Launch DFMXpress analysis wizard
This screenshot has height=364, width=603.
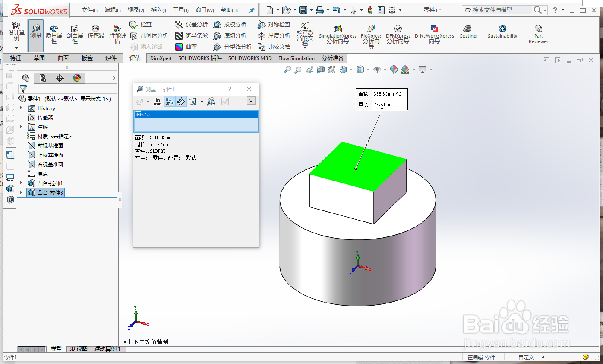pyautogui.click(x=398, y=34)
